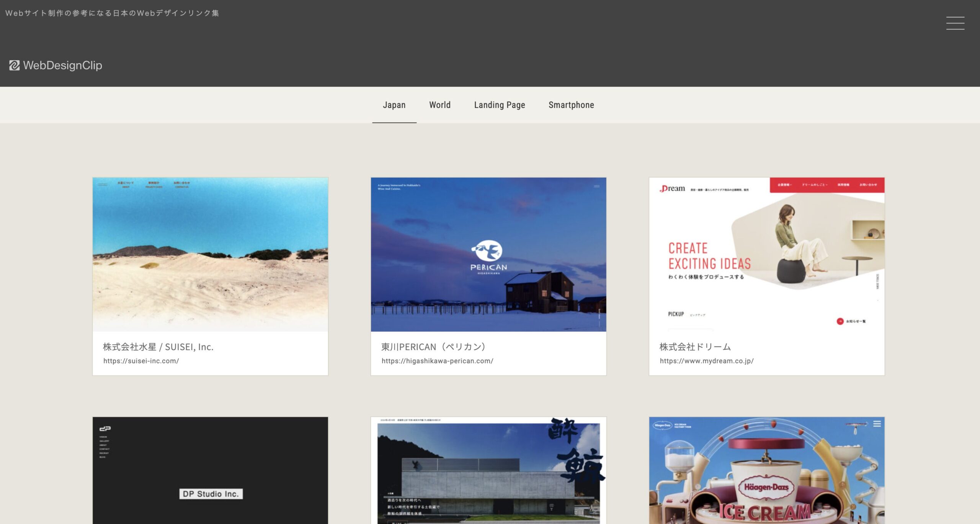Open the Dream CREATE EXCITING IDEAS thumbnail
Image resolution: width=980 pixels, height=524 pixels.
[766, 254]
